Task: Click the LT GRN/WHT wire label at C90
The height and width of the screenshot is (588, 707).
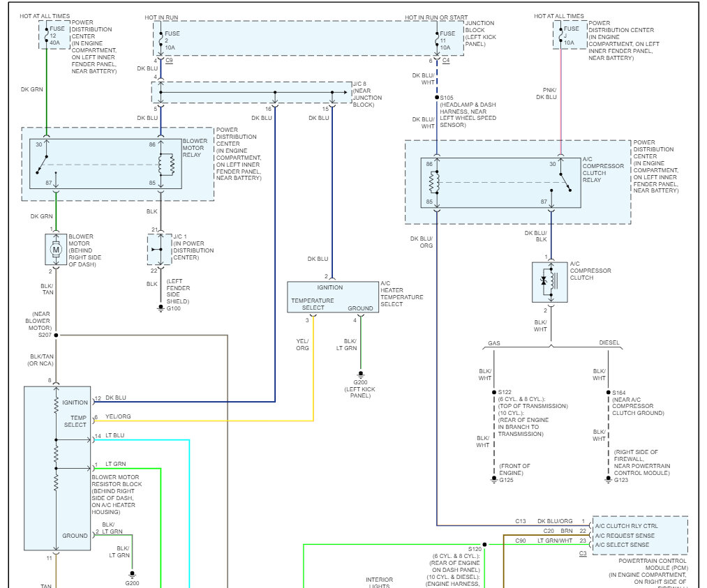Action: click(x=555, y=541)
